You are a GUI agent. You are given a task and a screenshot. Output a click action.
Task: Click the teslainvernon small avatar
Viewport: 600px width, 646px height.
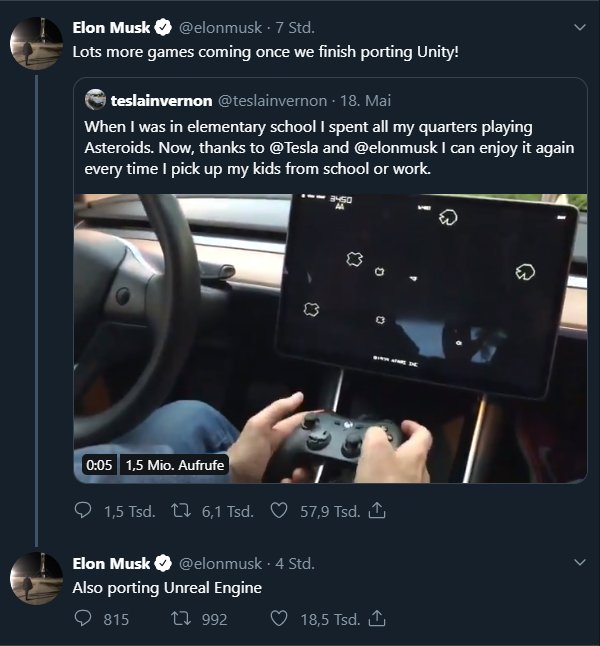click(96, 100)
